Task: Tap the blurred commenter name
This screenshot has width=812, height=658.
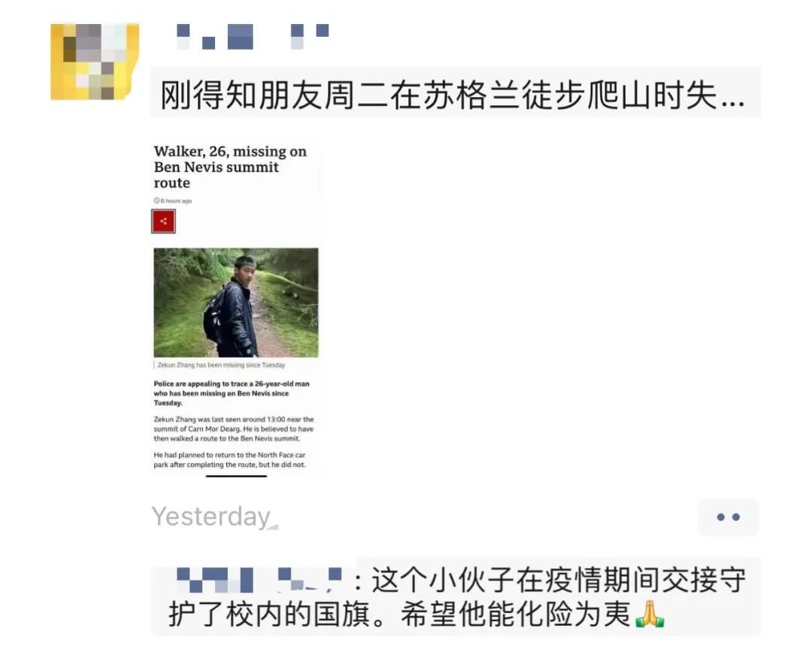Action: [x=259, y=581]
